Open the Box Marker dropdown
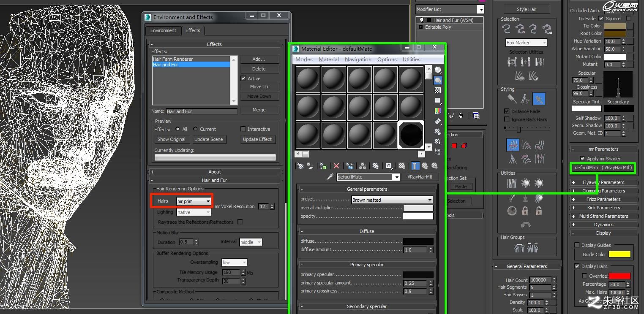 click(527, 43)
